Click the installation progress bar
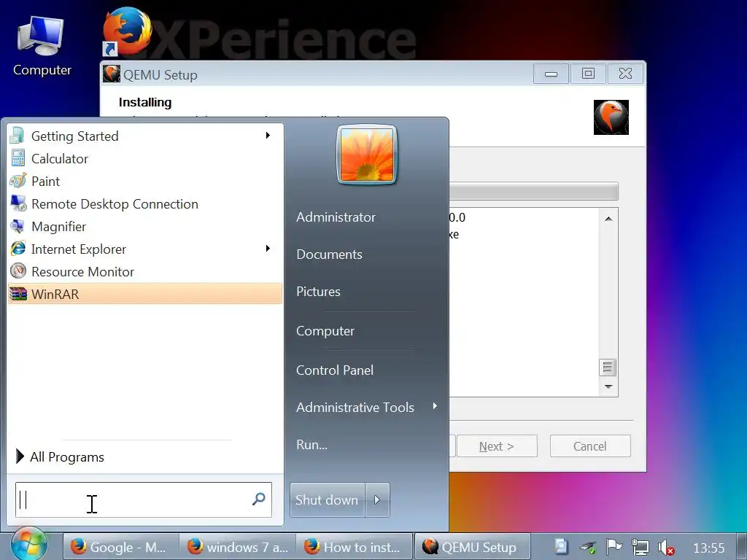This screenshot has width=747, height=560. tap(533, 192)
